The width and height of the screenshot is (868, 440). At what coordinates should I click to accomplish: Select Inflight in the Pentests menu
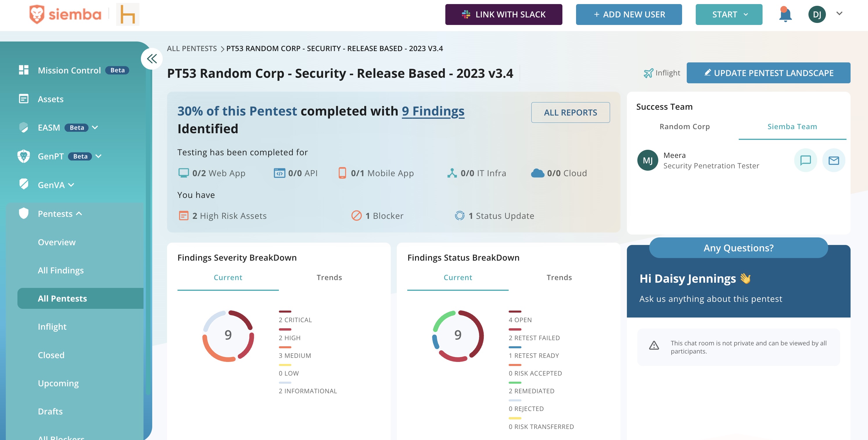(52, 327)
